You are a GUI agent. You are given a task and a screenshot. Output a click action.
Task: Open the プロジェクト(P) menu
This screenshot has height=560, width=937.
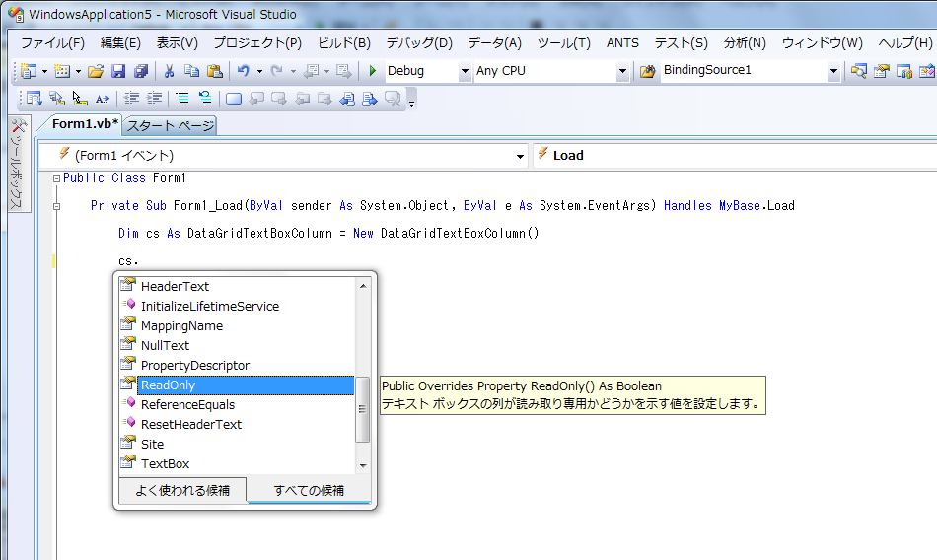257,43
